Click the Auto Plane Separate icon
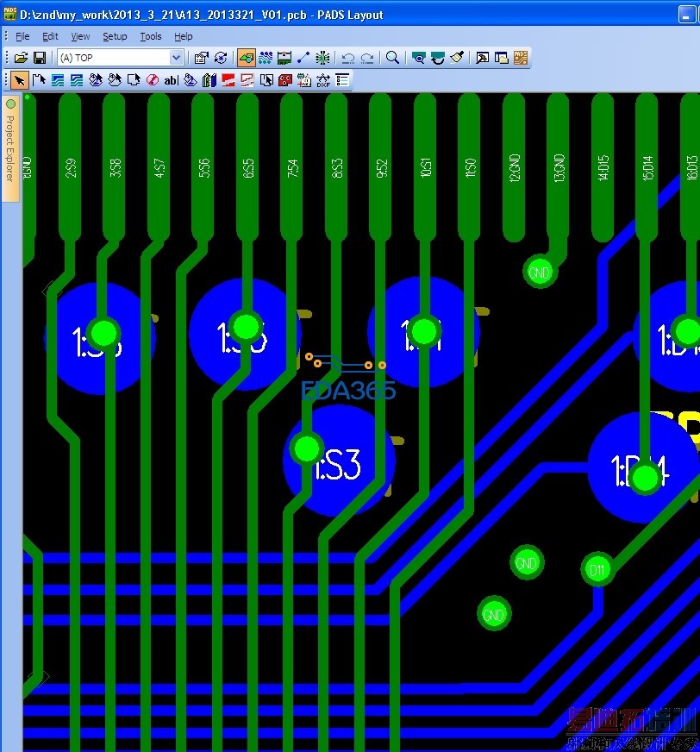Image resolution: width=700 pixels, height=752 pixels. (x=266, y=80)
